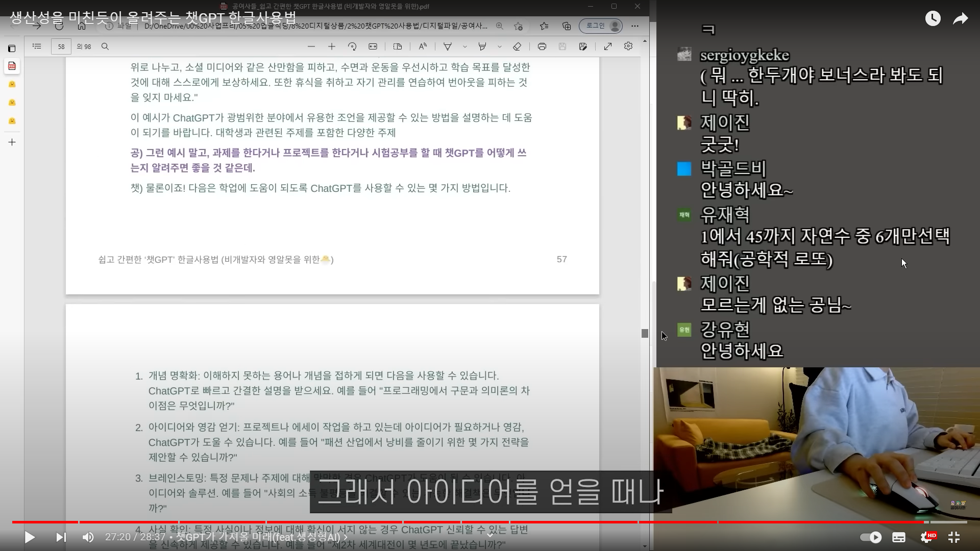Click chat username 유재혁

725,215
